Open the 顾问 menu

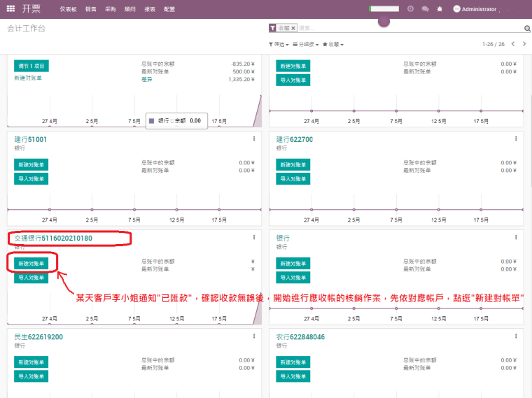coord(130,9)
